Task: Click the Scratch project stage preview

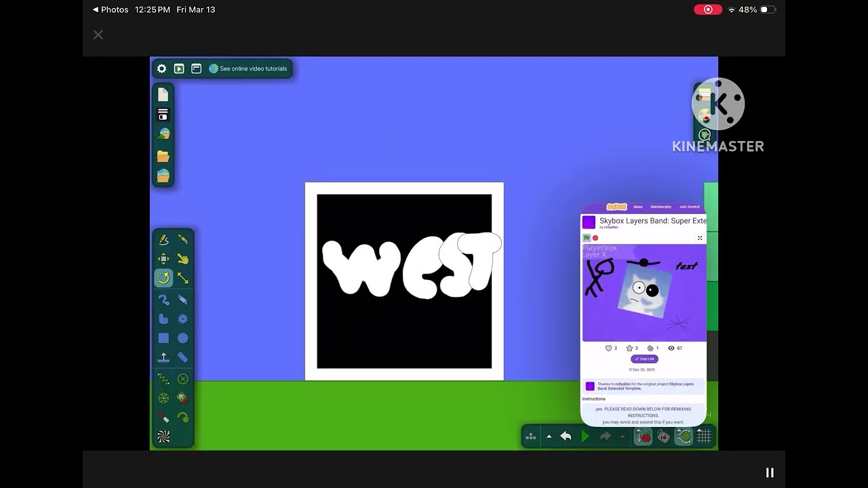Action: 644,293
